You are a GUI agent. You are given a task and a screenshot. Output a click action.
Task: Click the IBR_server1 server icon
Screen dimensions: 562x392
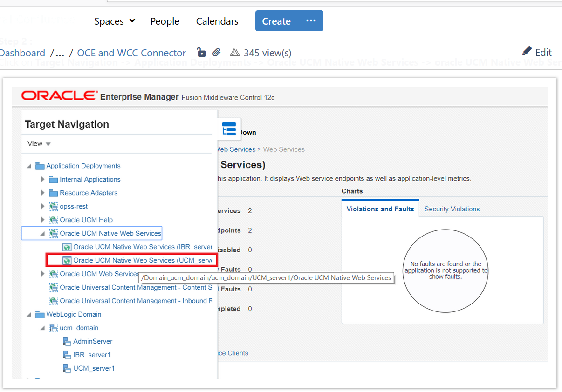[x=67, y=355]
